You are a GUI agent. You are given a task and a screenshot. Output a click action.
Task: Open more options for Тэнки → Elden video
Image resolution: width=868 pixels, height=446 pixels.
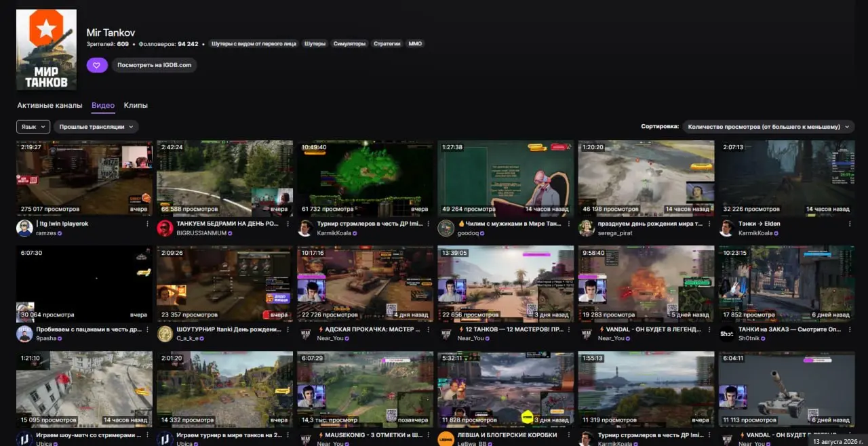click(x=849, y=224)
